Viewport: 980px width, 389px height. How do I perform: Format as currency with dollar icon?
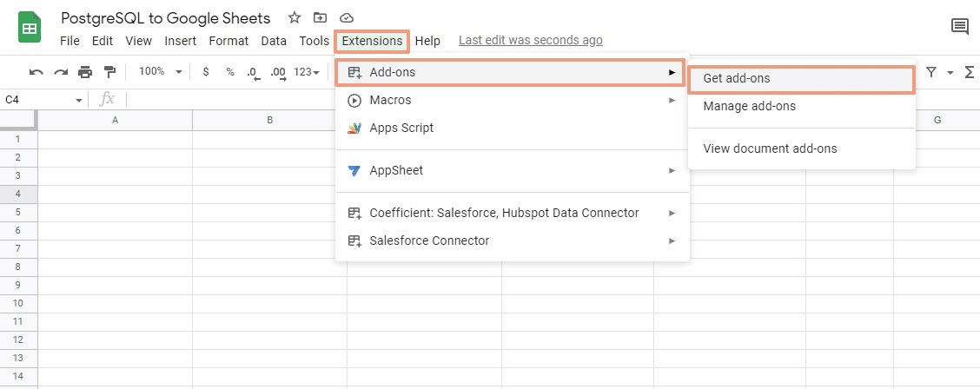pyautogui.click(x=206, y=72)
